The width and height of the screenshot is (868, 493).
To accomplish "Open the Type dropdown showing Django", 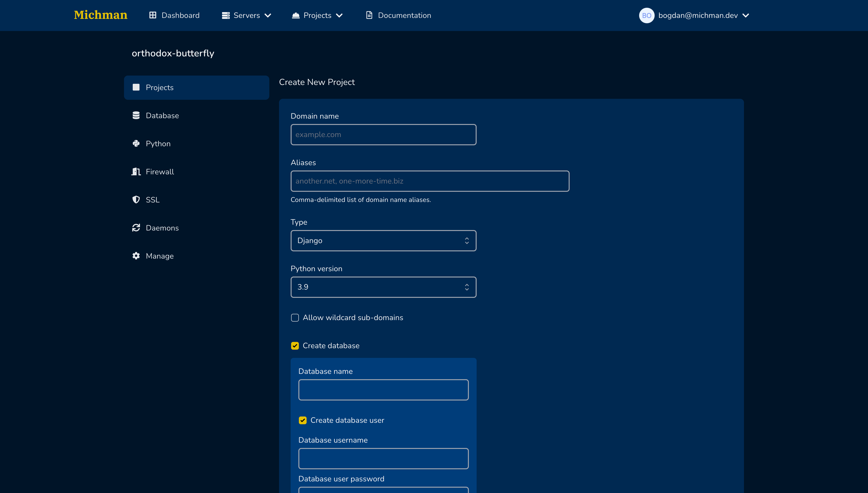I will [x=383, y=241].
